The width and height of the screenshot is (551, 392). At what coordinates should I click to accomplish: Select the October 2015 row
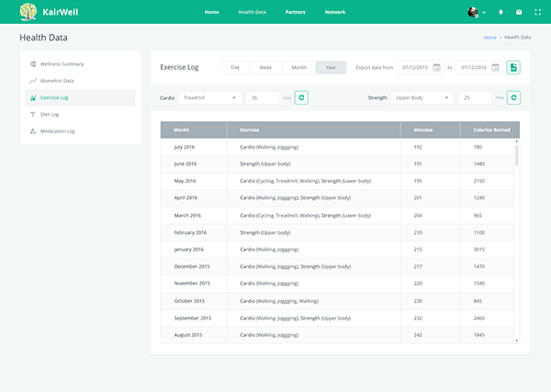click(337, 301)
